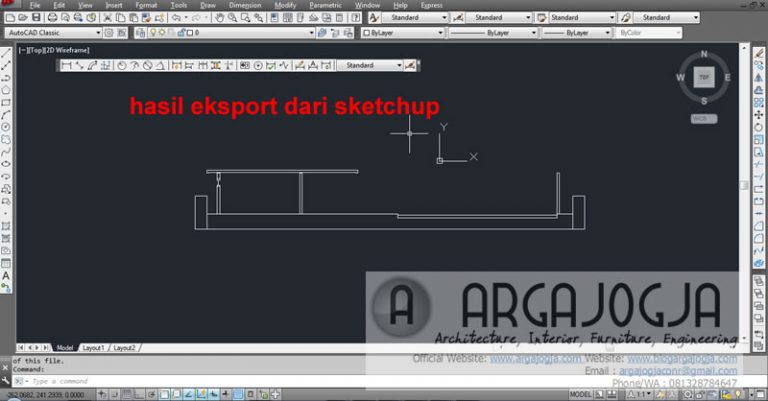Switch to the Layout1 tab
The width and height of the screenshot is (768, 401).
(94, 348)
